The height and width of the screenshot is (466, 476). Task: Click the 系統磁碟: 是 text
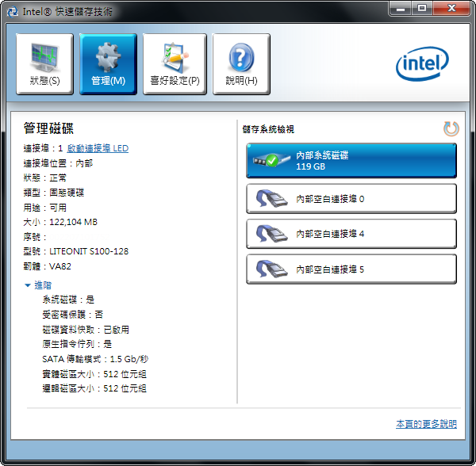[68, 300]
